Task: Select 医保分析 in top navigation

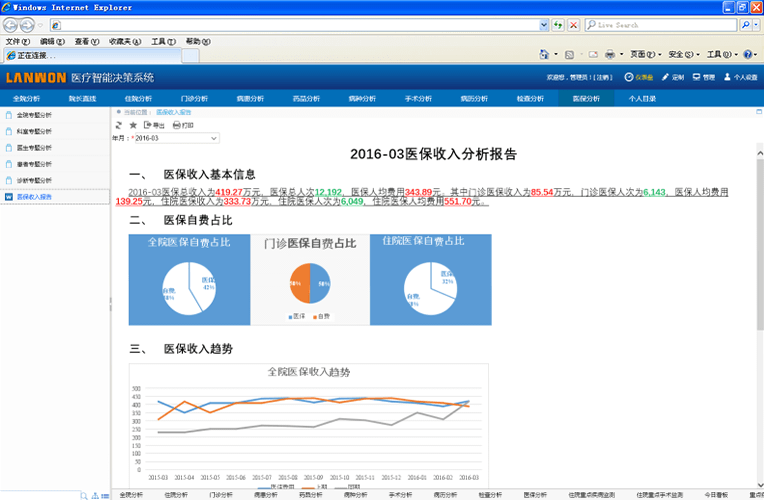Action: tap(587, 98)
